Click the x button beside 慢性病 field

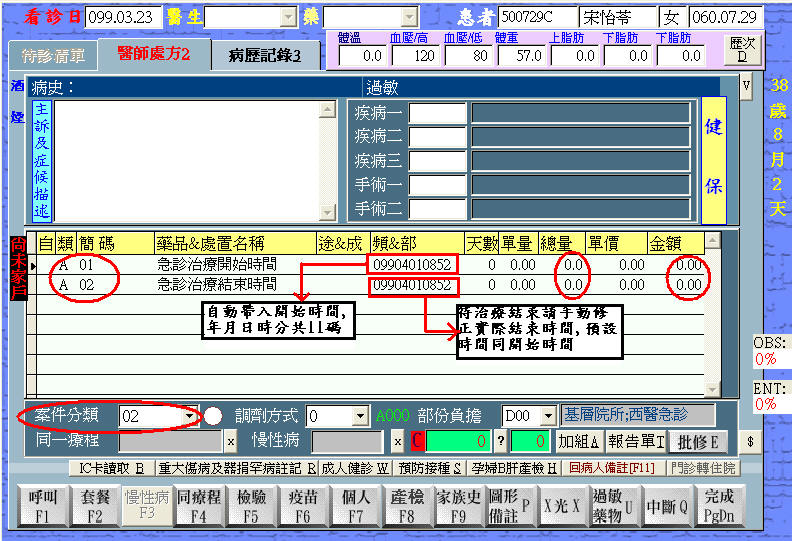[x=397, y=442]
